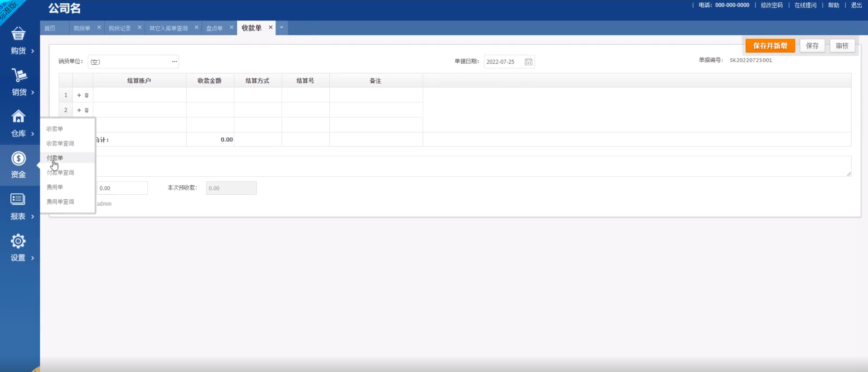Add a row using plus in row 1
Screen dimensions: 868x372
click(79, 95)
